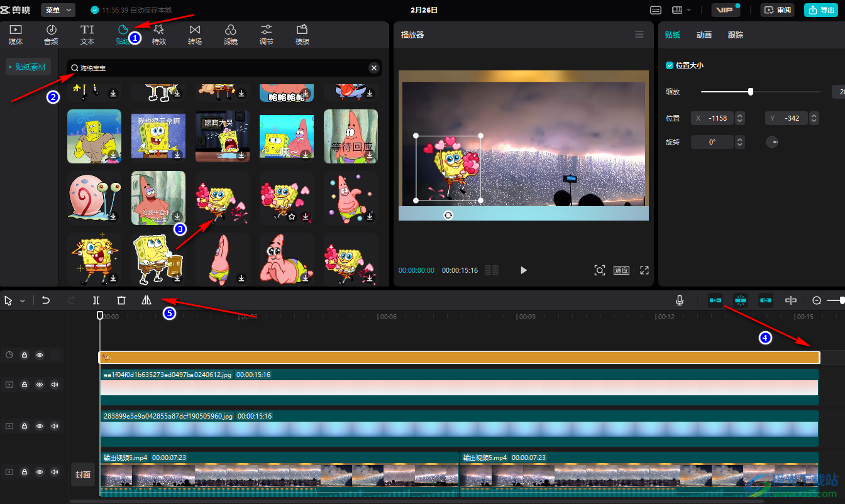Click the X position stepper arrows
This screenshot has height=504, width=845.
740,118
